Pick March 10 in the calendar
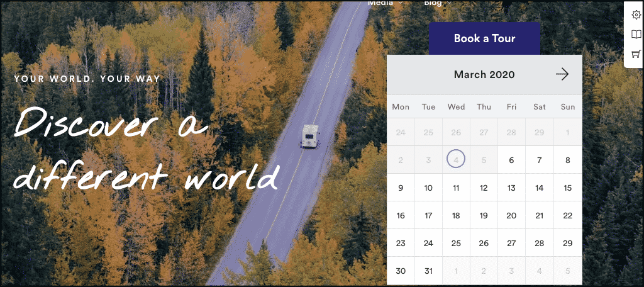The width and height of the screenshot is (644, 287). (428, 188)
